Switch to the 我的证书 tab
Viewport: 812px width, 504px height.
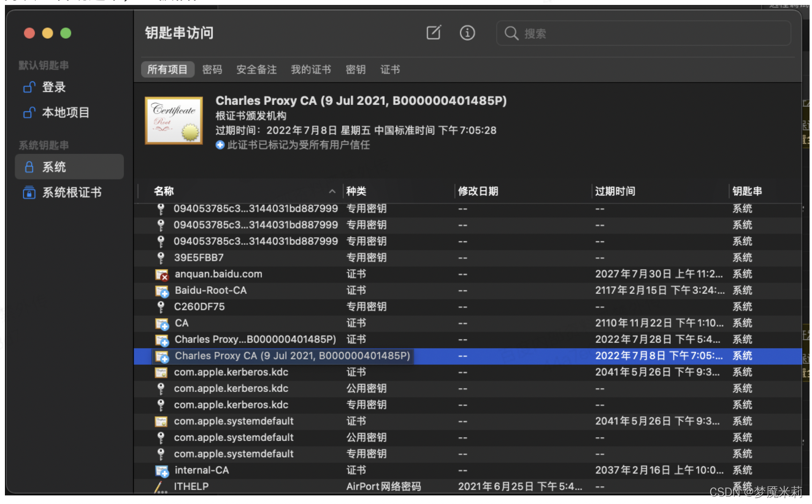[311, 69]
